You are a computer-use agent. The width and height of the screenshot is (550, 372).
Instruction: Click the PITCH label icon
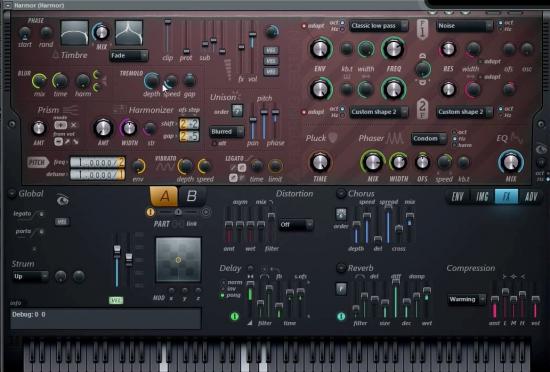click(x=38, y=162)
